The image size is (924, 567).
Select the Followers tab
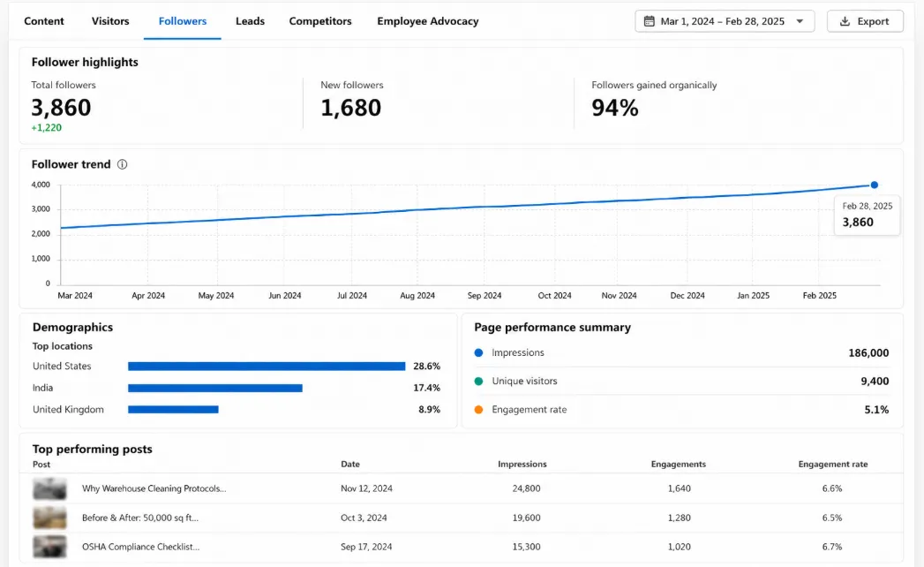click(183, 21)
